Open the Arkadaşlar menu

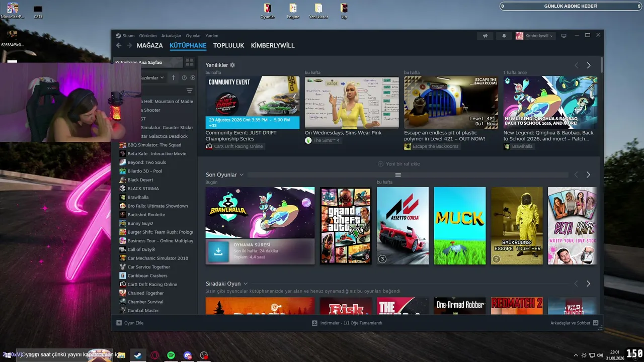coord(171,36)
